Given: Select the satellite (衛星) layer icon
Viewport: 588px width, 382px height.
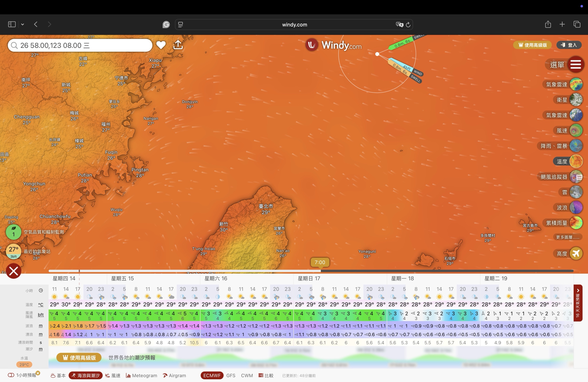Looking at the screenshot, I should coord(576,100).
